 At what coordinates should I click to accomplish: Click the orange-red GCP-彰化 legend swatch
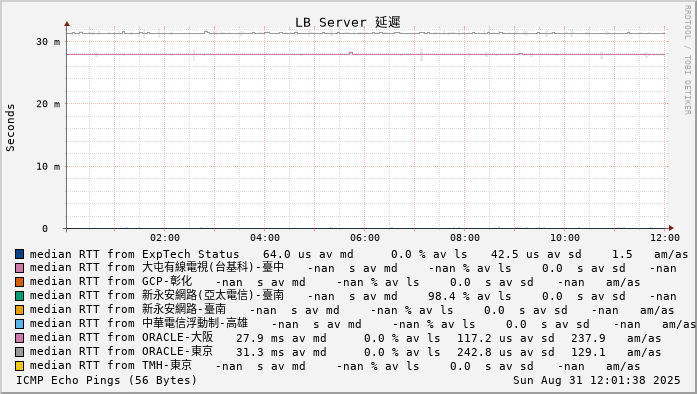click(19, 282)
